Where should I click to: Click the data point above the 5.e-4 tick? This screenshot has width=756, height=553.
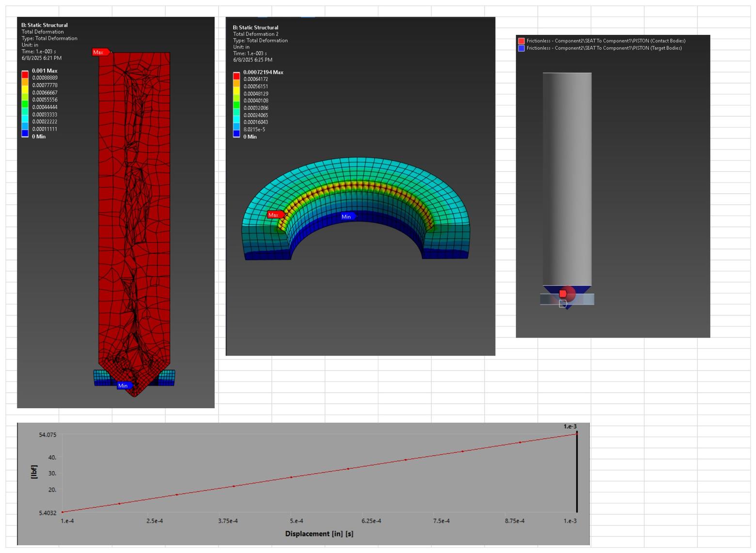click(x=291, y=477)
